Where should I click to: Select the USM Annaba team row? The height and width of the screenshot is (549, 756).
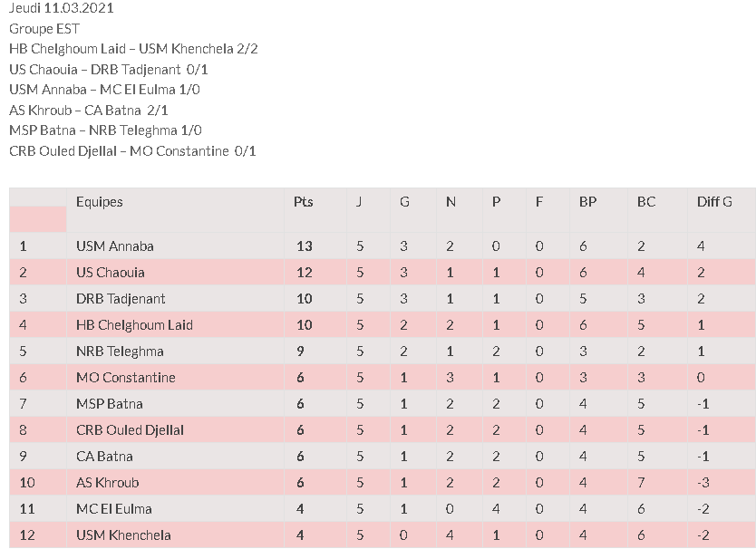tap(383, 246)
